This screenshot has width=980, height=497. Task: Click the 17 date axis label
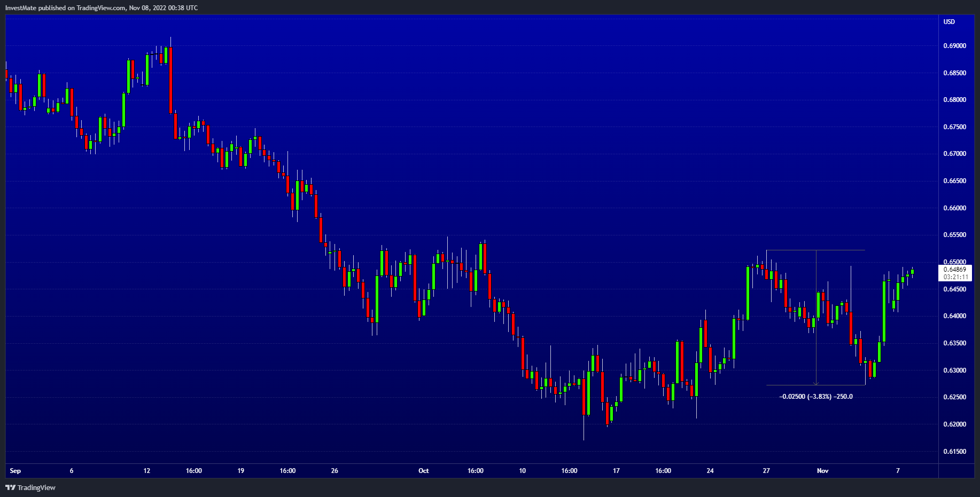coord(616,471)
